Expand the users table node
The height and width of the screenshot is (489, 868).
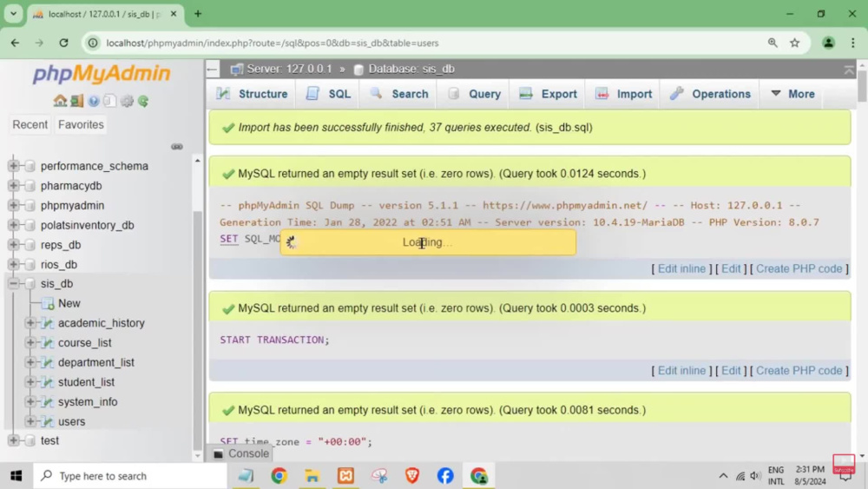tap(30, 421)
